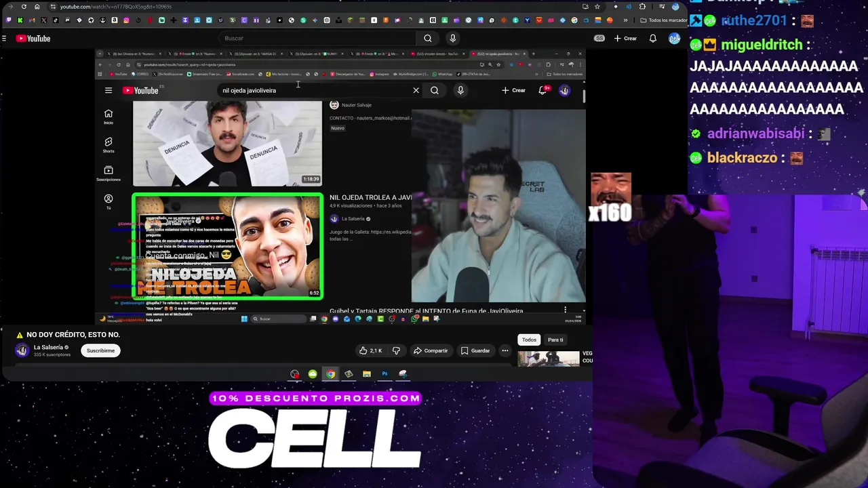The width and height of the screenshot is (868, 488).
Task: Open inner YouTube hamburger guide menu
Action: tap(108, 90)
